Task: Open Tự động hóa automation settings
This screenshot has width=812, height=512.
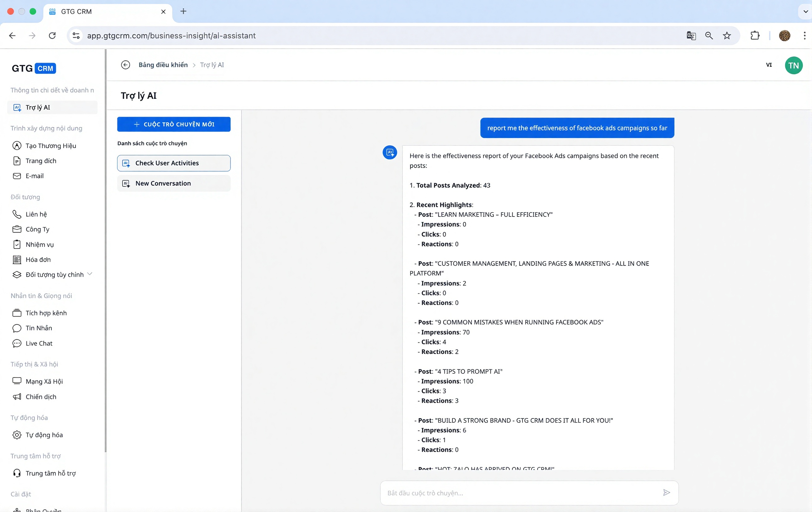Action: (x=44, y=435)
